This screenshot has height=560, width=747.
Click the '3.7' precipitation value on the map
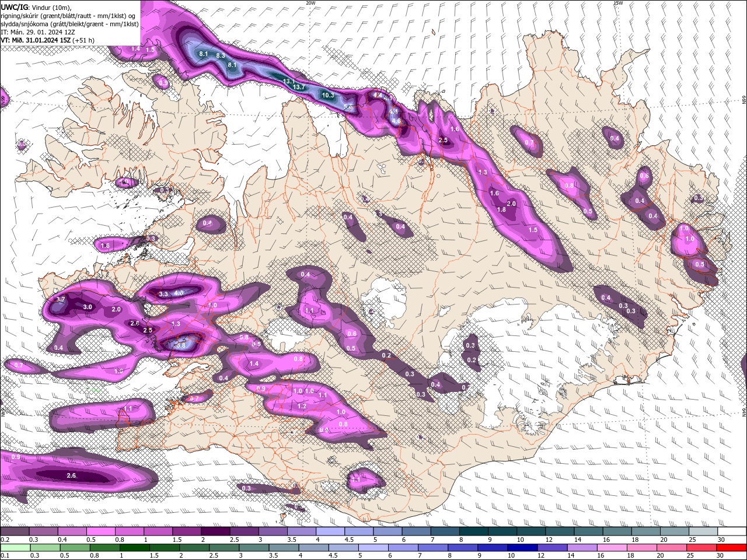[60, 299]
